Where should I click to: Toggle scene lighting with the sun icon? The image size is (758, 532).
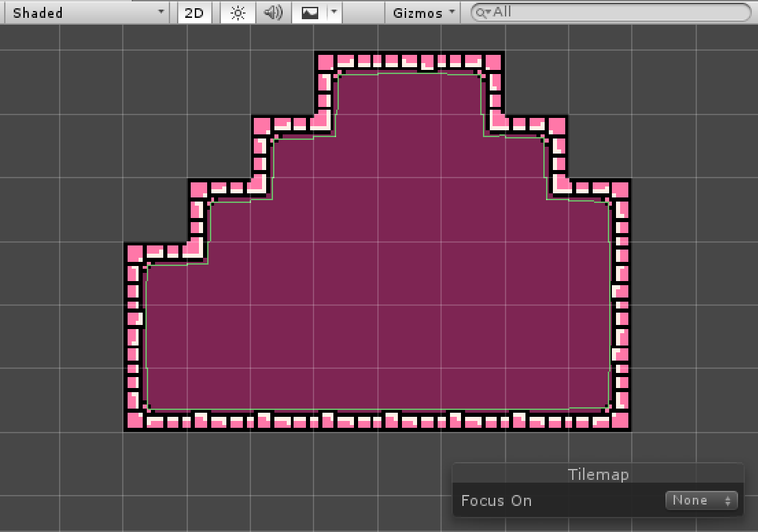(x=237, y=12)
